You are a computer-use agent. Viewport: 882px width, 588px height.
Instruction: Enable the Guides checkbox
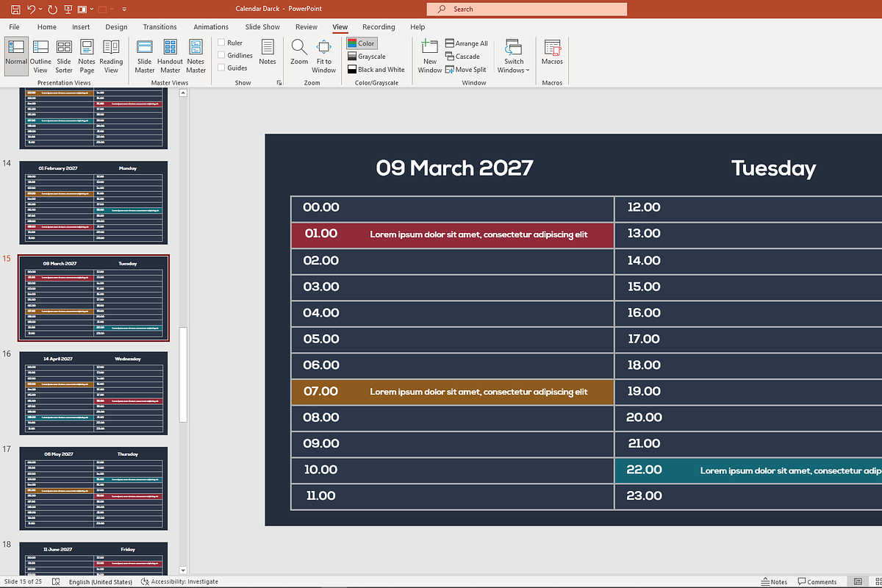click(x=222, y=68)
